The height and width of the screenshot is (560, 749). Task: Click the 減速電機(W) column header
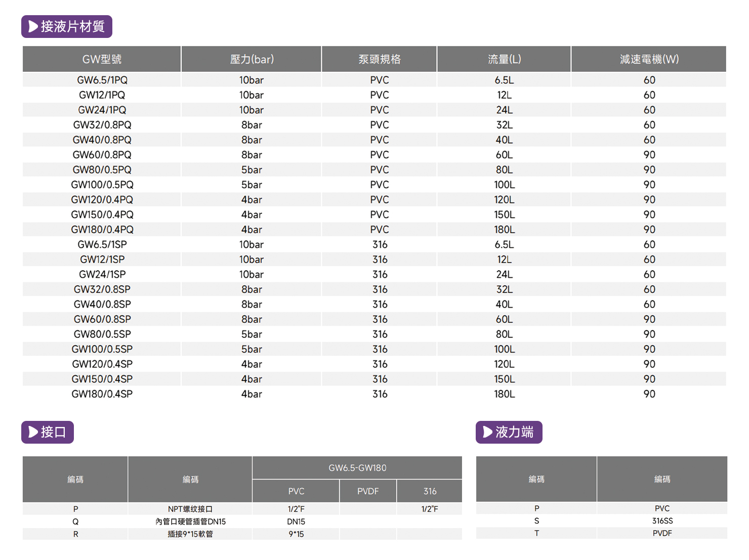(x=649, y=59)
